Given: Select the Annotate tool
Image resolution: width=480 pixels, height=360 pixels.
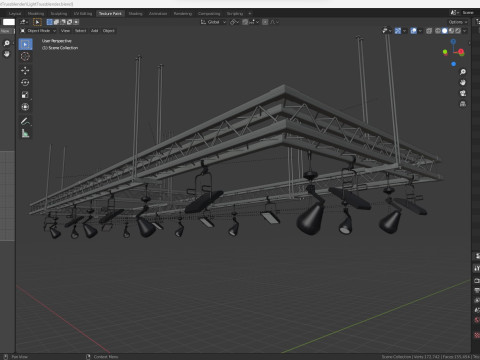Looking at the screenshot, I should click(x=25, y=122).
